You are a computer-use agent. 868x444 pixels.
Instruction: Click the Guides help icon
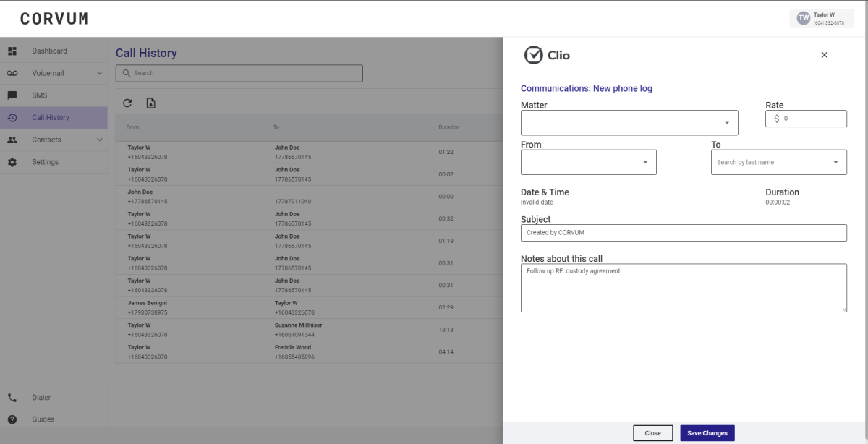(12, 419)
